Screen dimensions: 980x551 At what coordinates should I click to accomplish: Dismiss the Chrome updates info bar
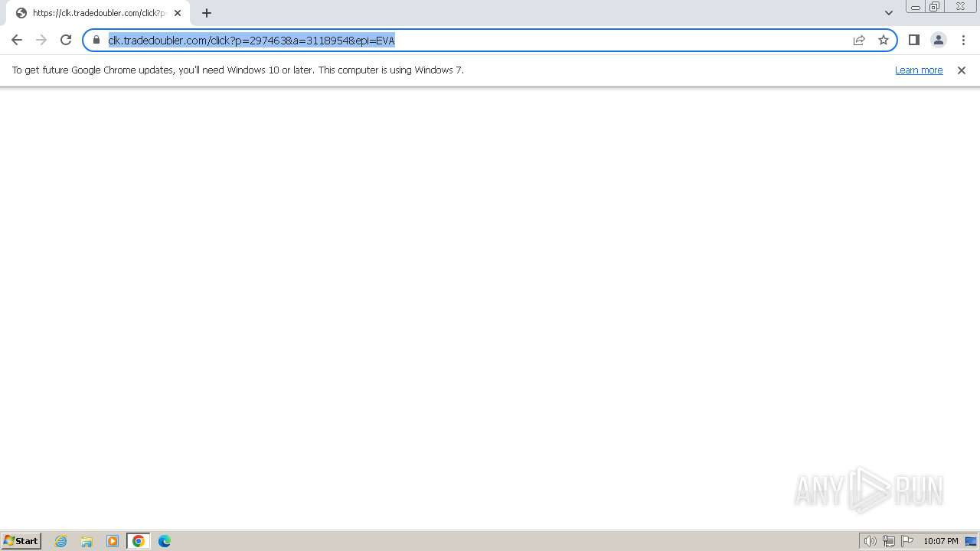pyautogui.click(x=962, y=70)
